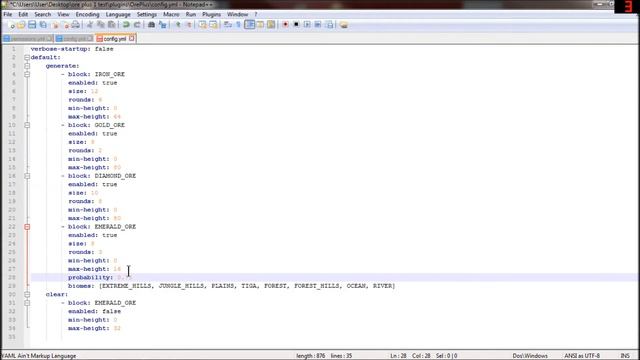Click Dos\Windows line-ending status entry

tap(530, 356)
